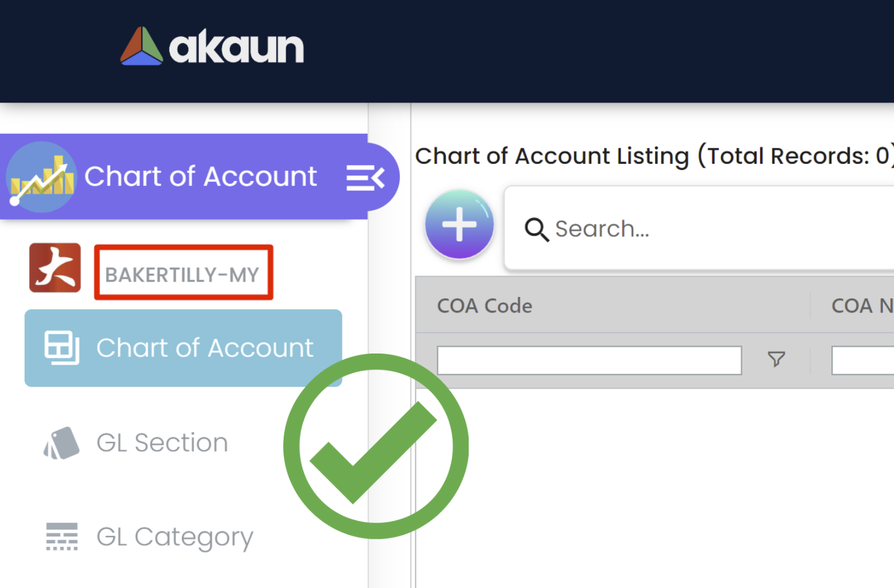Open the COA Code funnel filter options

[776, 359]
